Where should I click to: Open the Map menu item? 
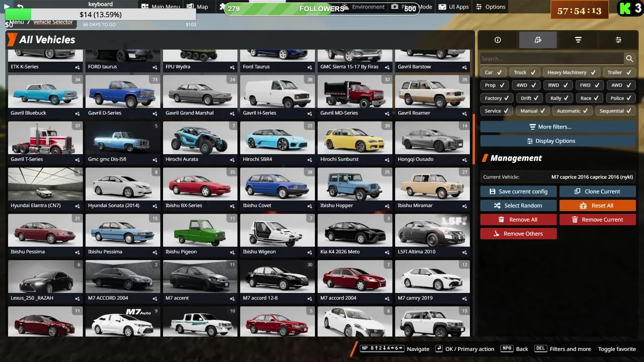click(x=197, y=7)
